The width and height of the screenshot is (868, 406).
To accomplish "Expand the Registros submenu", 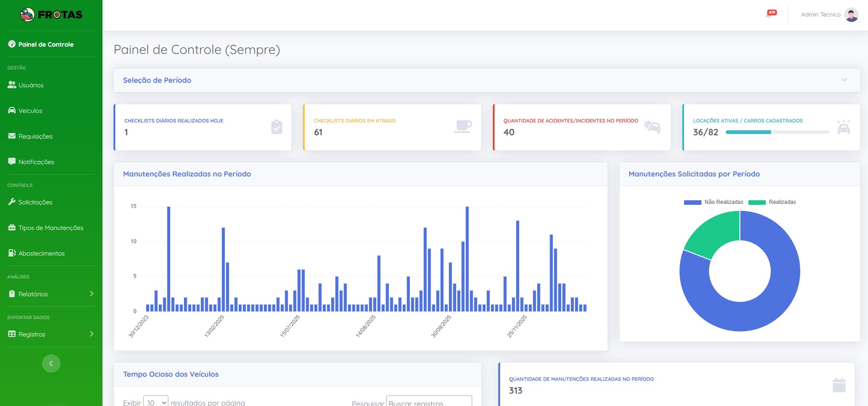I will pos(51,334).
